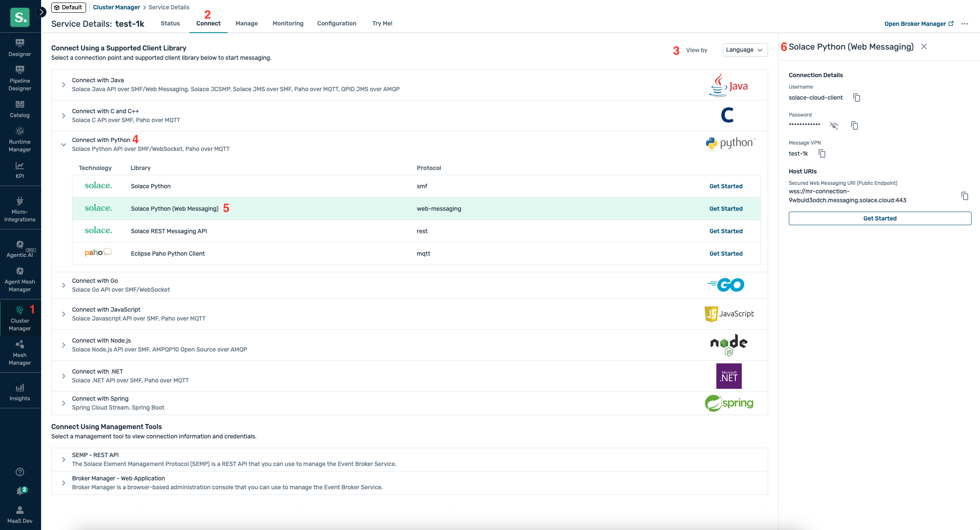Screen dimensions: 980x530
Task: Open the Catalog sidebar item
Action: [x=20, y=109]
